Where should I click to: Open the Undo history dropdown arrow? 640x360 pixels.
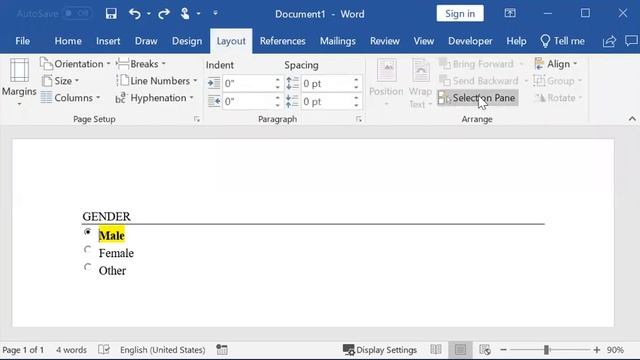tap(149, 13)
